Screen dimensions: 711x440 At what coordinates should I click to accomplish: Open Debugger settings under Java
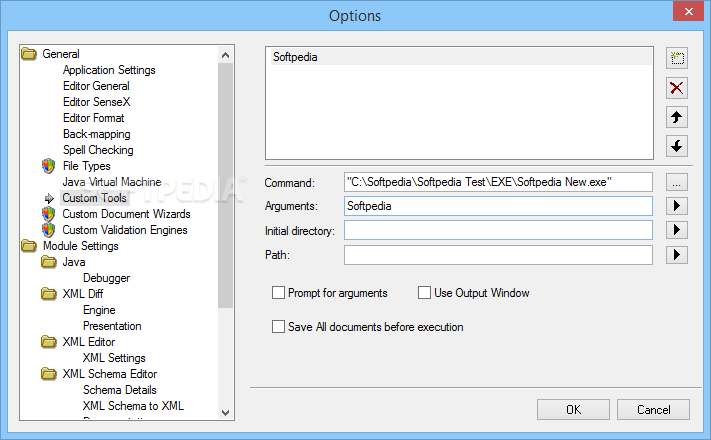click(106, 278)
